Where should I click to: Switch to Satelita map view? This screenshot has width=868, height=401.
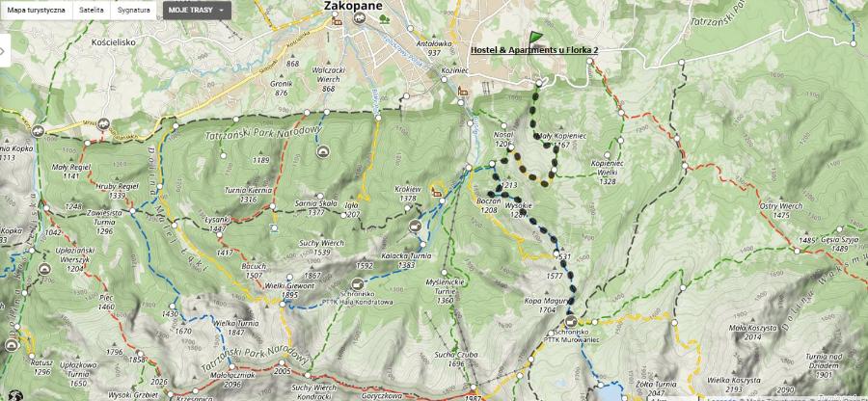point(92,10)
